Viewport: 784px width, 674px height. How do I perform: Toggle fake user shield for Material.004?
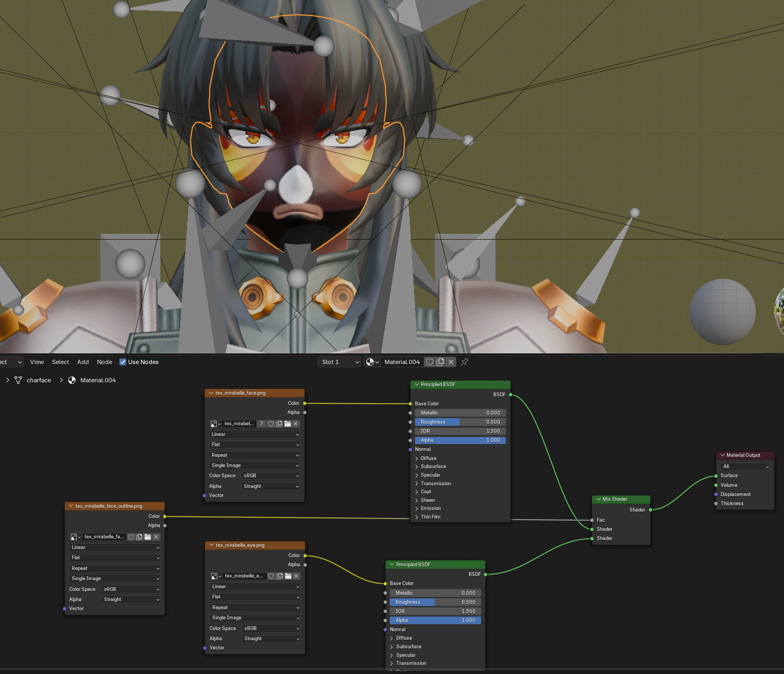click(x=430, y=362)
